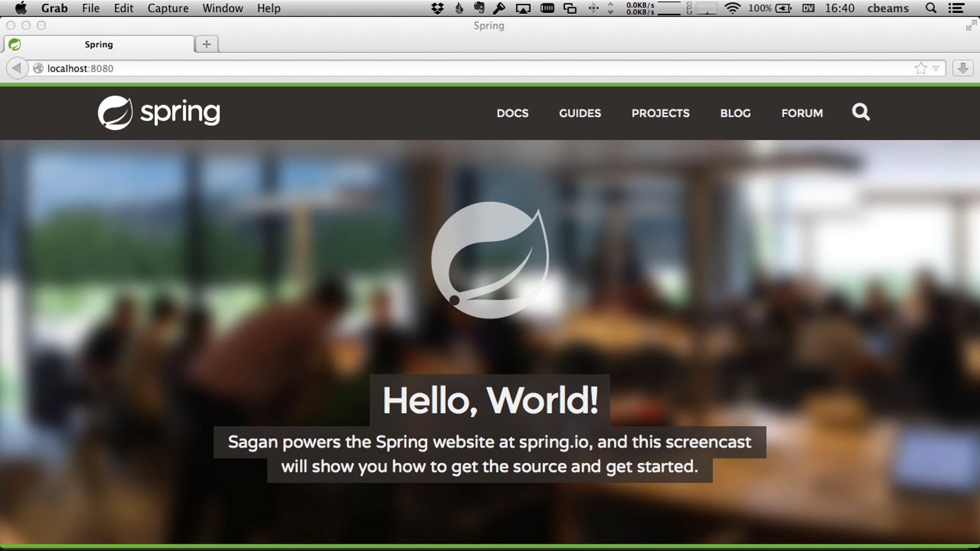Click the localhost:8080 address bar

click(x=486, y=68)
